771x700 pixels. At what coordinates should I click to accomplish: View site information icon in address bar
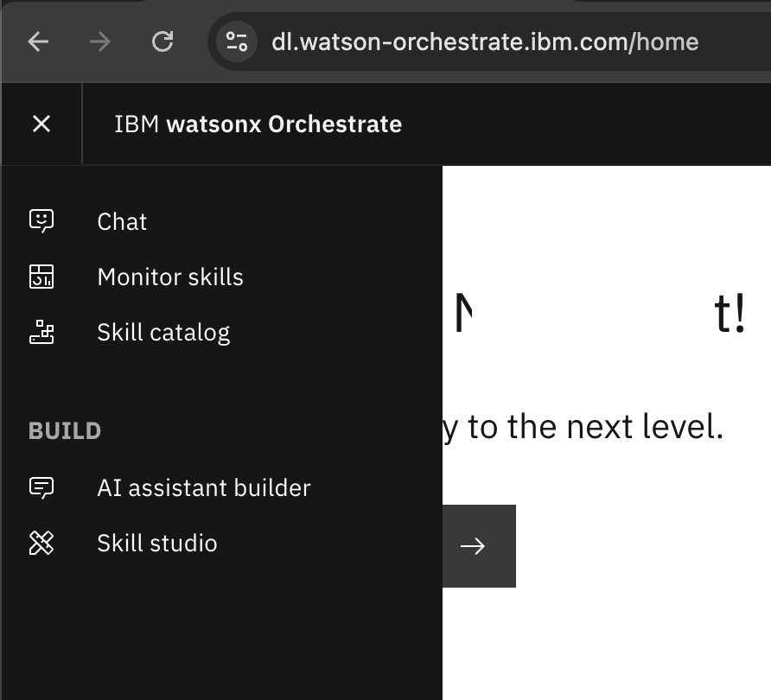click(236, 41)
